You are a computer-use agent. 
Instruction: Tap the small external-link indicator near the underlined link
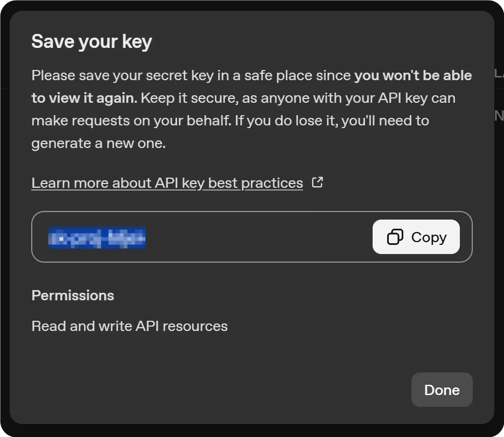pyautogui.click(x=318, y=182)
